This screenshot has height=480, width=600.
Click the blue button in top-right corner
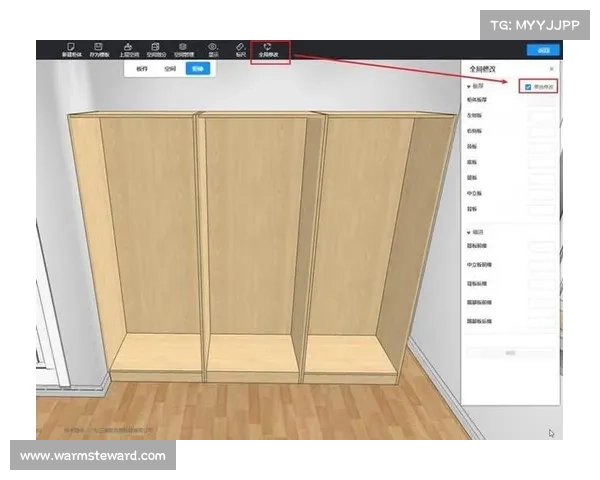pyautogui.click(x=543, y=49)
